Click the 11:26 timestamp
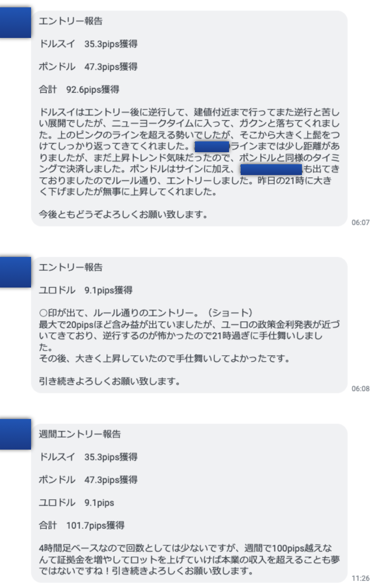Screen dimensions: 380x588 (361, 577)
